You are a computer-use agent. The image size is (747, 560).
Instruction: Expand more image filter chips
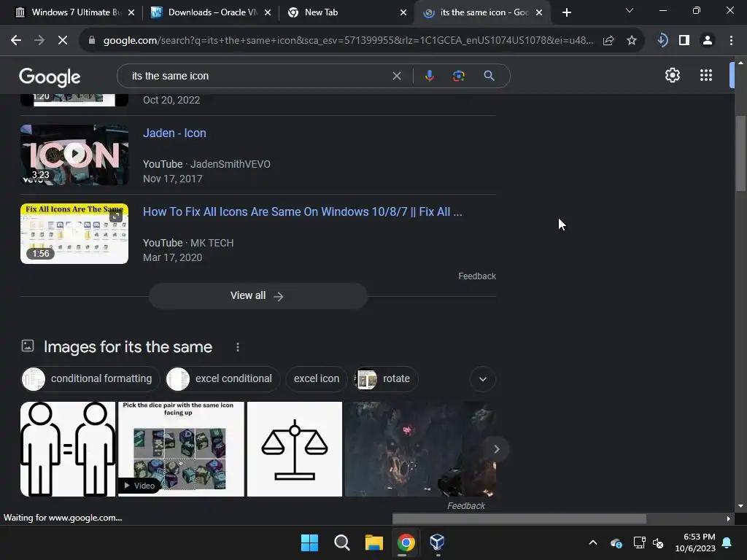(483, 379)
